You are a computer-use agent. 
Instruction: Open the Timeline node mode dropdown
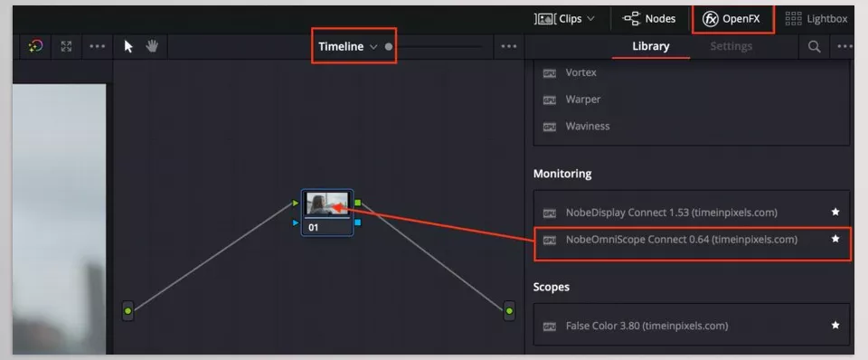[x=348, y=46]
